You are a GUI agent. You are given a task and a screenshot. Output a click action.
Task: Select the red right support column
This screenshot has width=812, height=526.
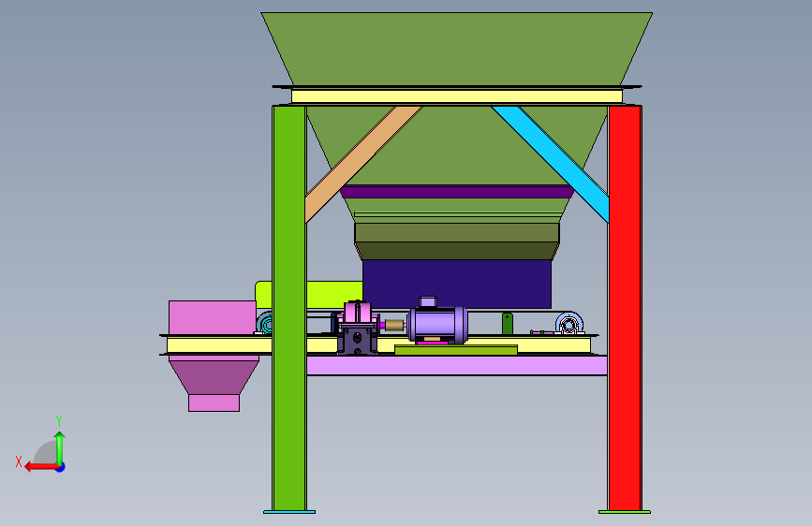[x=625, y=308]
